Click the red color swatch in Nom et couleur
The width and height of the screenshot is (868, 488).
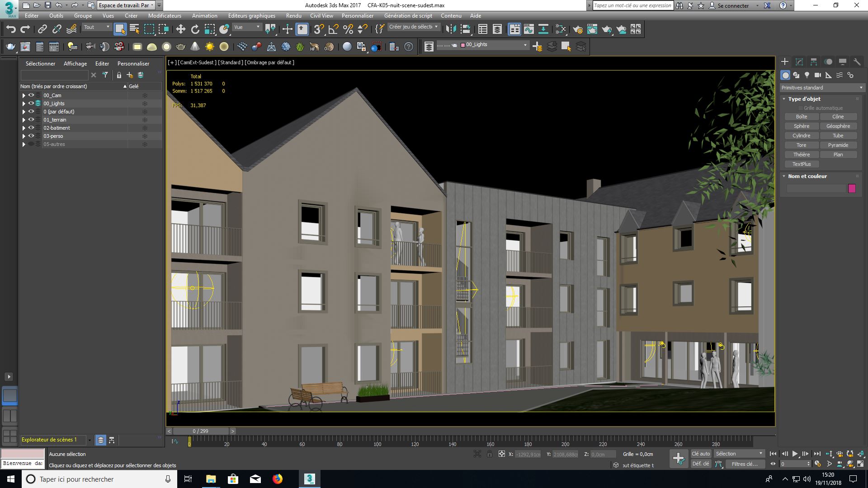(x=854, y=188)
